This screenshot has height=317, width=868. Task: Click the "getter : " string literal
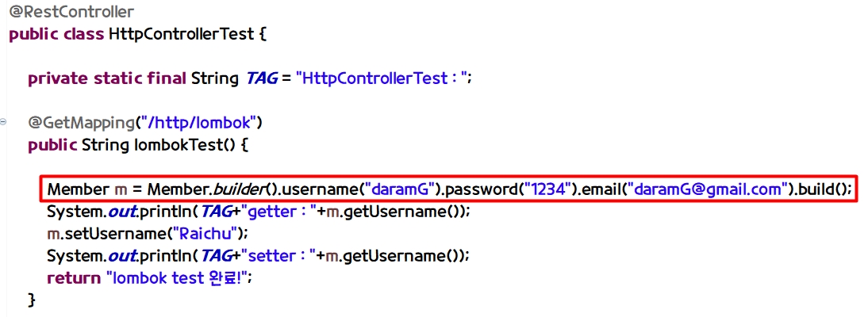(278, 212)
